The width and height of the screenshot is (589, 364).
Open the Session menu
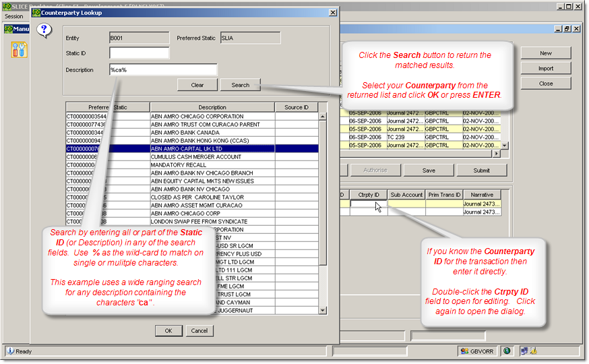13,16
